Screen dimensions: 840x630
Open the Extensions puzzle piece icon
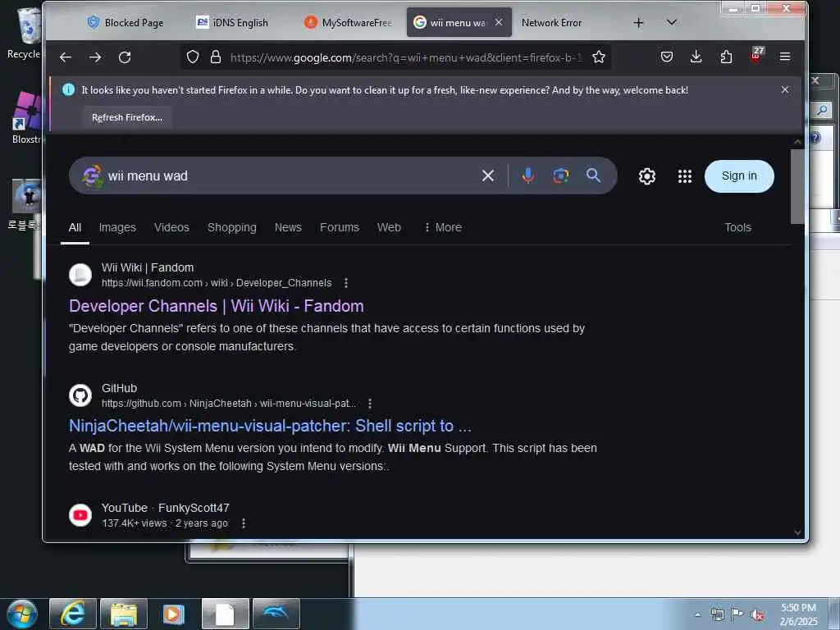pyautogui.click(x=726, y=57)
